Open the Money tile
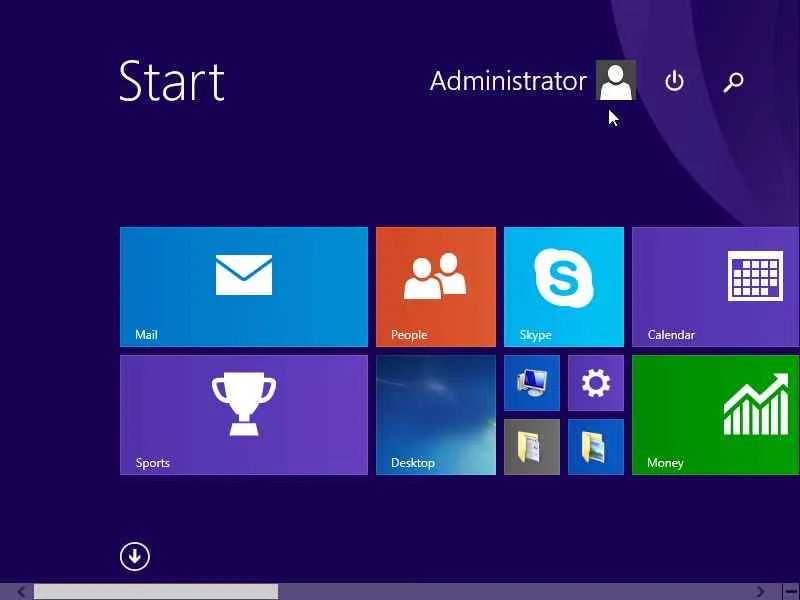 716,415
